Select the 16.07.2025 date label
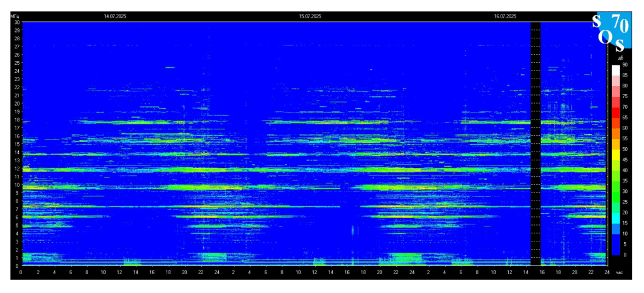 (505, 16)
